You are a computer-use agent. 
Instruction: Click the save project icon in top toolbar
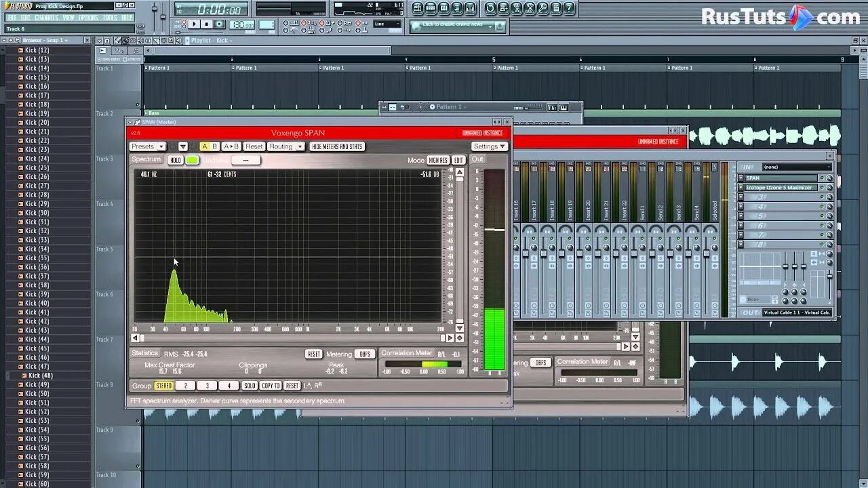click(x=503, y=8)
